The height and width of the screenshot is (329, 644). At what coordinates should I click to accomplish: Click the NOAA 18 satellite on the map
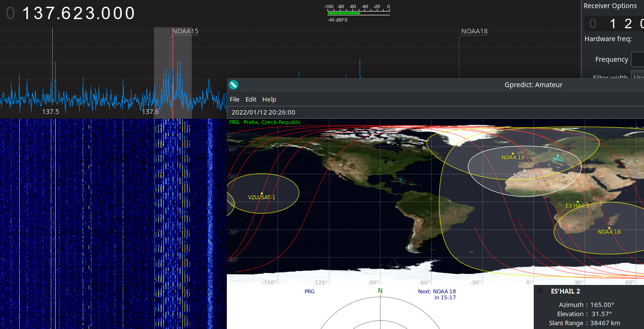[x=609, y=228]
